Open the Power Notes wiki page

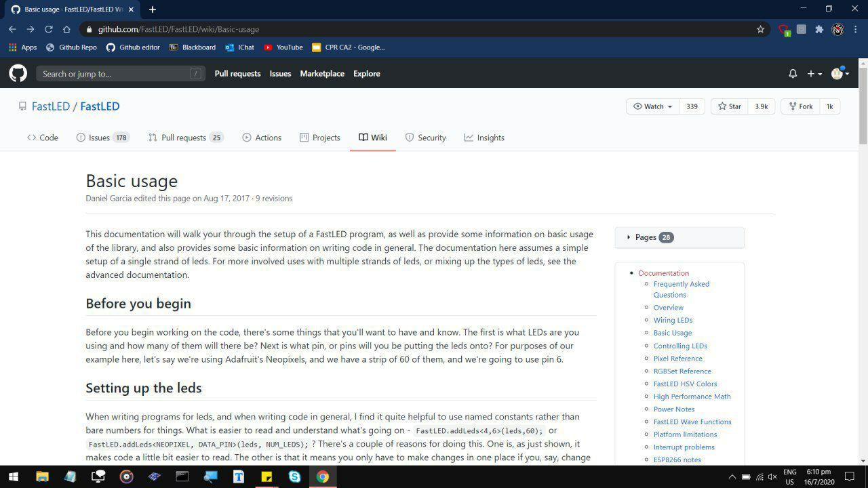(674, 409)
